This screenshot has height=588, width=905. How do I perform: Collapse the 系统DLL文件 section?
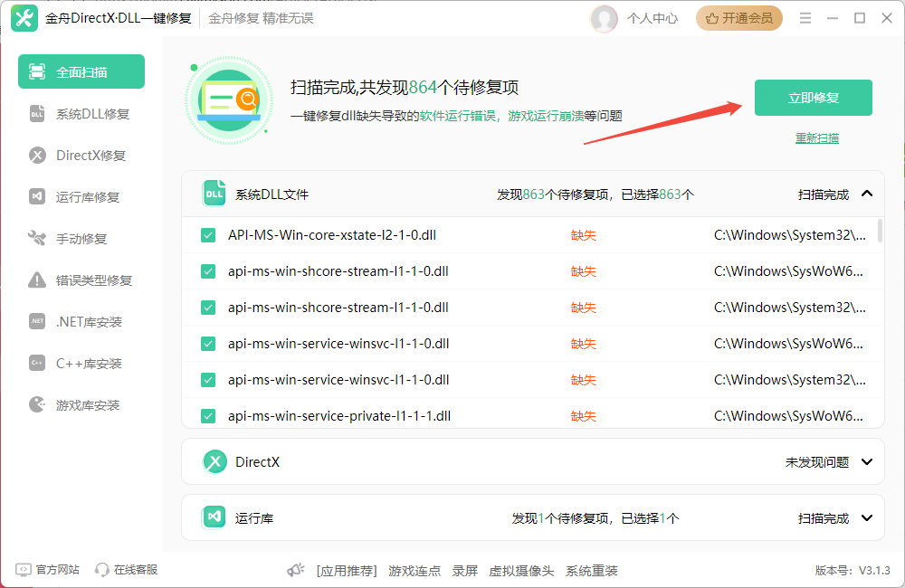(867, 194)
